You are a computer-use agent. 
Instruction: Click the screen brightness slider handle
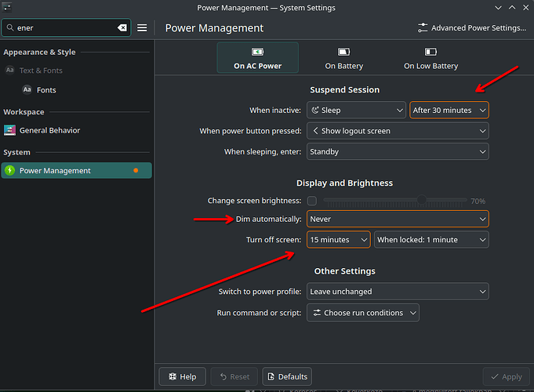[422, 200]
